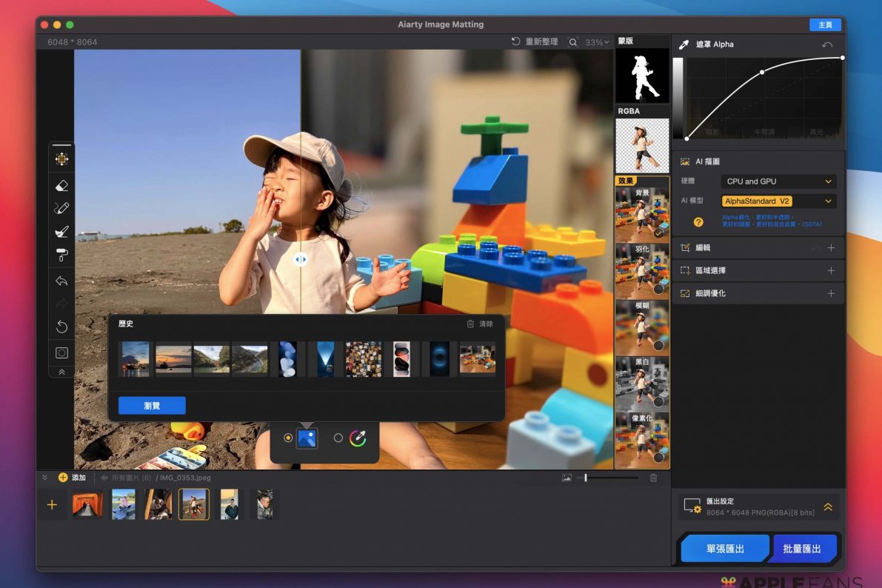Select the image background radio button
Viewport: 882px width, 588px height.
click(288, 438)
